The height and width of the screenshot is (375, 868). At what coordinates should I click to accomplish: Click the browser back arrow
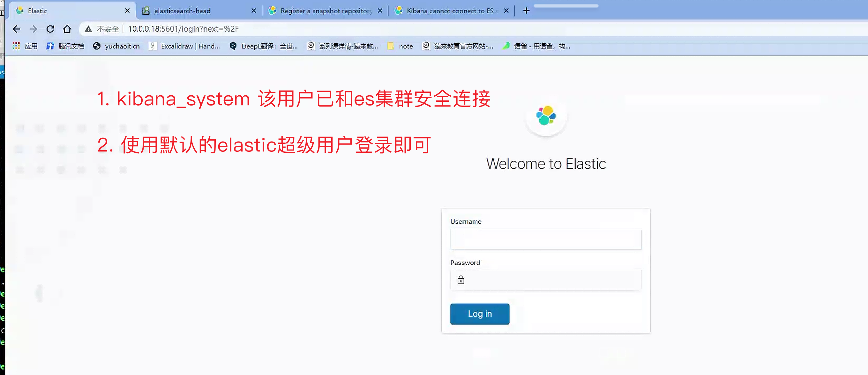16,29
